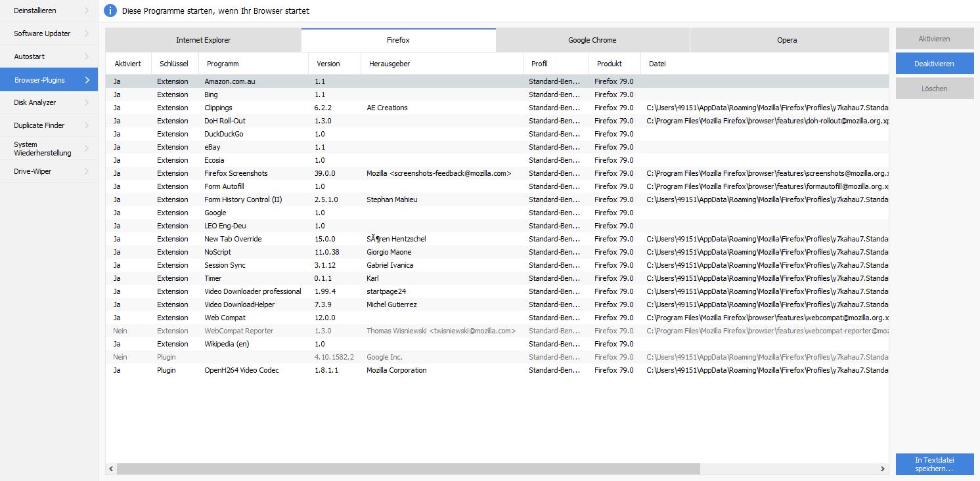980x481 pixels.
Task: Switch to the Internet Explorer tab
Action: 203,40
